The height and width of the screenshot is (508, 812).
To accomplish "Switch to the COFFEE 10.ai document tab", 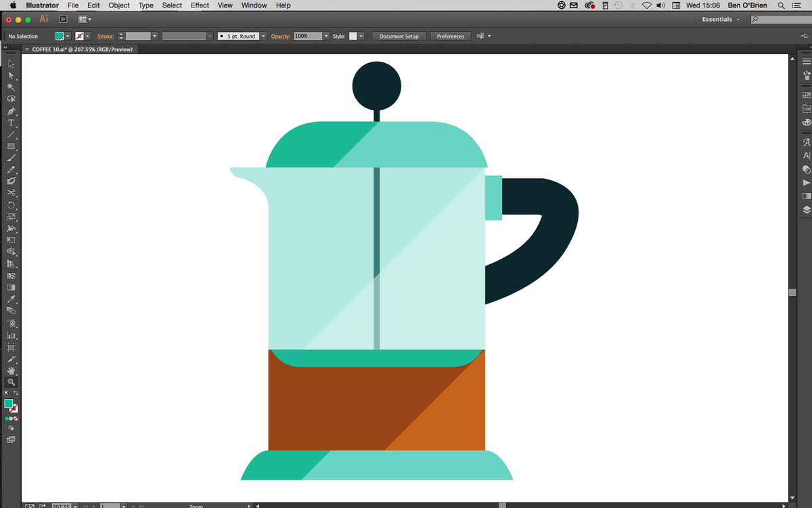I will tap(81, 49).
